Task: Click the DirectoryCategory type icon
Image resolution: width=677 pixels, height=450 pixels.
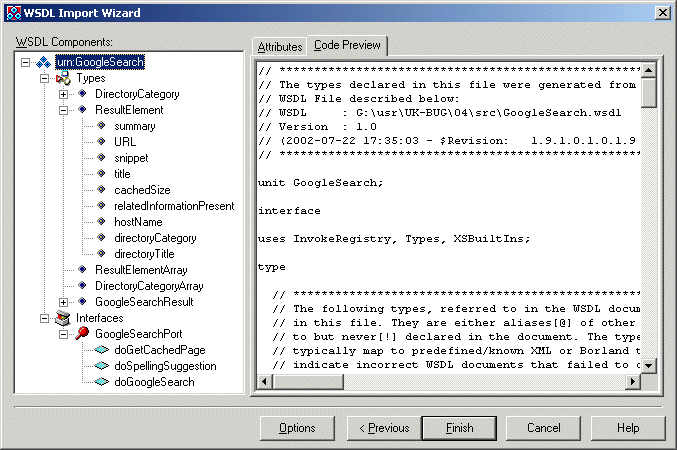Action: (x=82, y=94)
